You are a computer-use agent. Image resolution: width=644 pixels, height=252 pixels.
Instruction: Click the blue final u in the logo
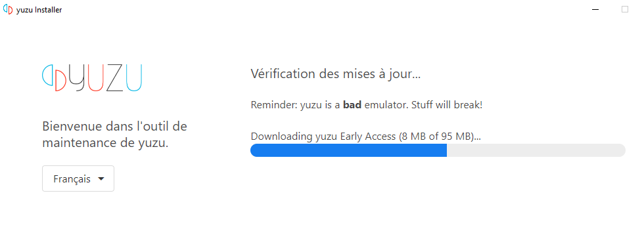coord(134,77)
